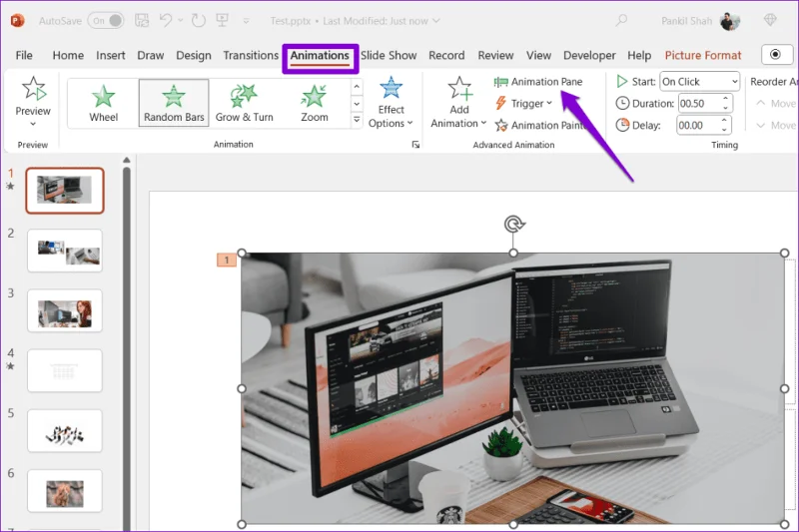Open the Review tab

[x=495, y=55]
